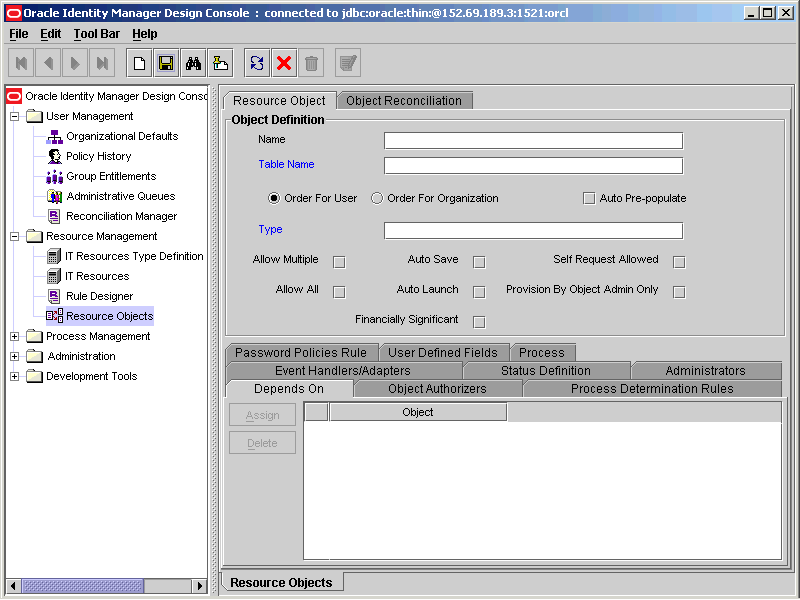
Task: Click in the Name input field
Action: point(533,141)
